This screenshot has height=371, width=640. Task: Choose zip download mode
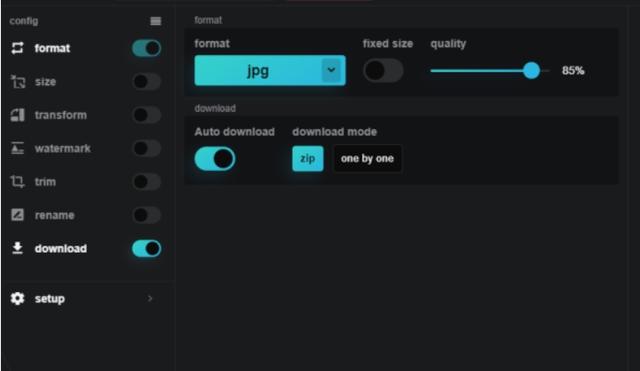tap(308, 158)
